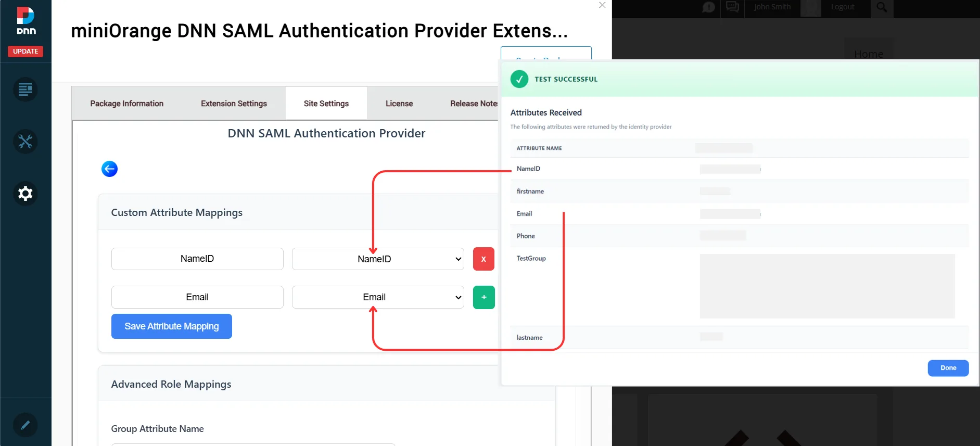Click the Group Attribute Name label
Screen dimensions: 980x446
157,429
